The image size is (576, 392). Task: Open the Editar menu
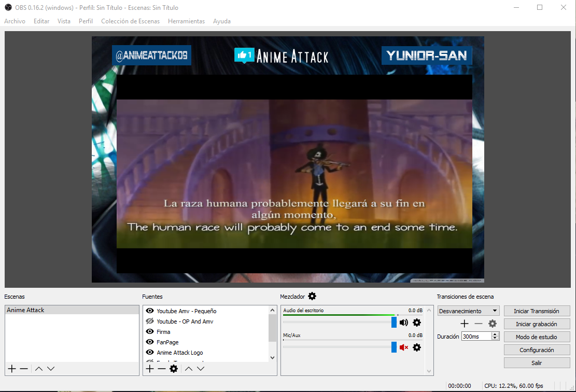[41, 21]
